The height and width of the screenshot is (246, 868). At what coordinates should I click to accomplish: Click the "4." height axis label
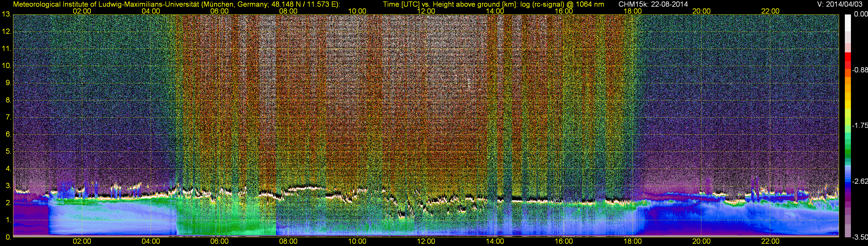8,168
